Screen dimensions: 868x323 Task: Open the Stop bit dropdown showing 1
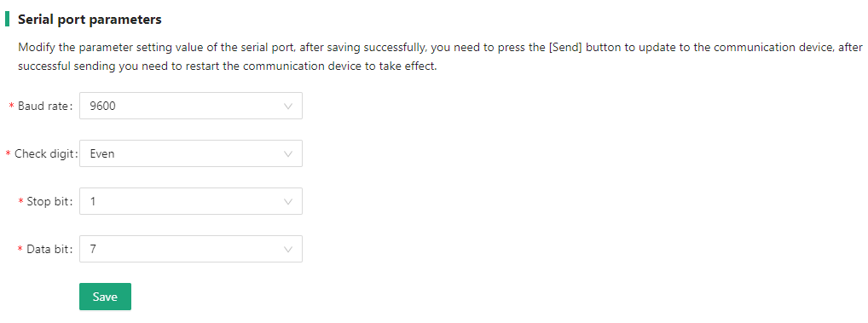coord(191,201)
